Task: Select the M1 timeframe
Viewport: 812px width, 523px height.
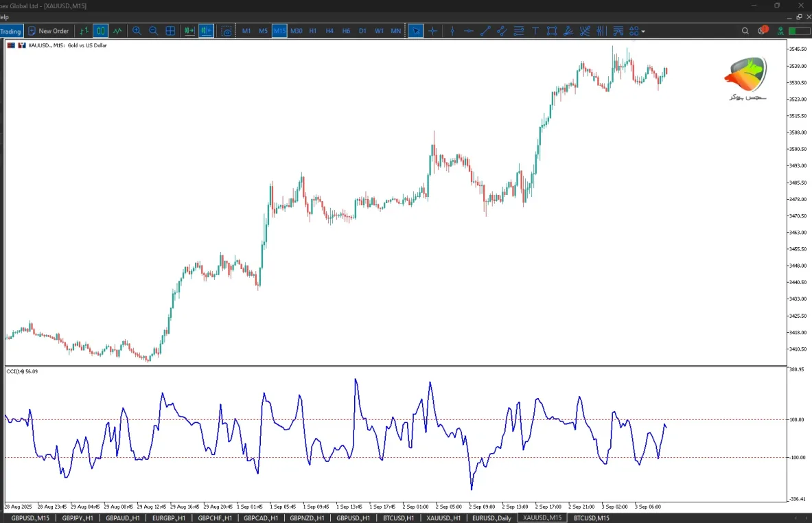Action: (246, 31)
